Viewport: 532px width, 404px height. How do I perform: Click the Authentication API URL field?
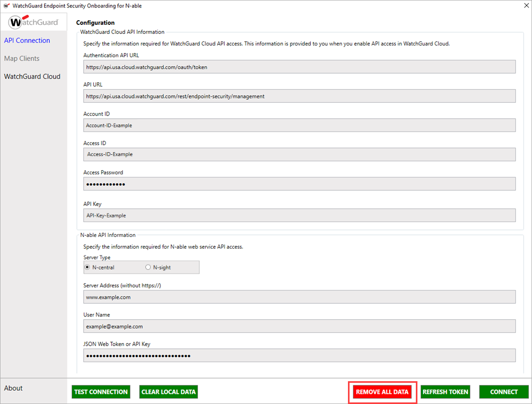click(x=299, y=66)
